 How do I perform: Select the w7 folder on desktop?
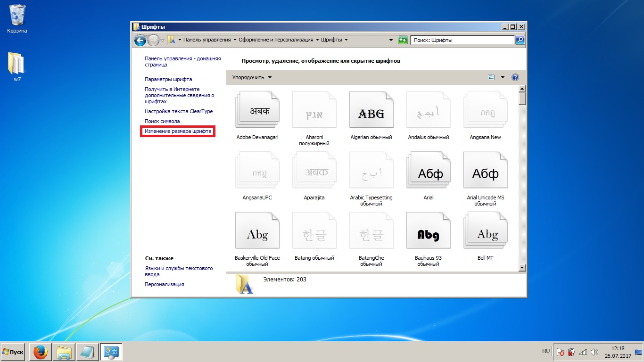click(17, 66)
